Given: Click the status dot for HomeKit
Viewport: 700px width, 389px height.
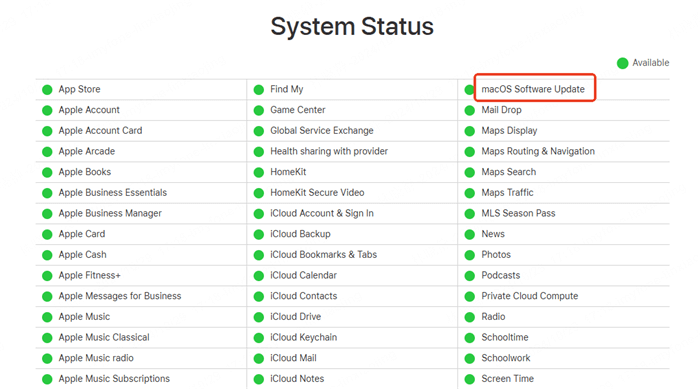Looking at the screenshot, I should click(x=258, y=172).
